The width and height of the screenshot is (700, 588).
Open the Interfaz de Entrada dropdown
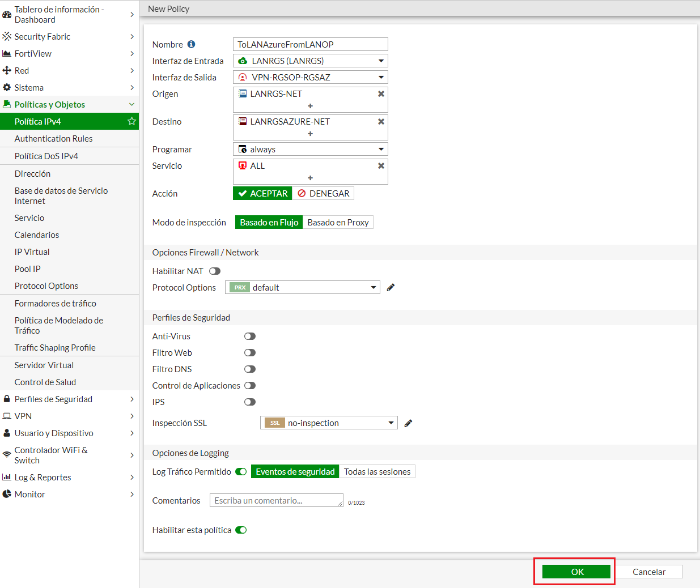point(310,61)
